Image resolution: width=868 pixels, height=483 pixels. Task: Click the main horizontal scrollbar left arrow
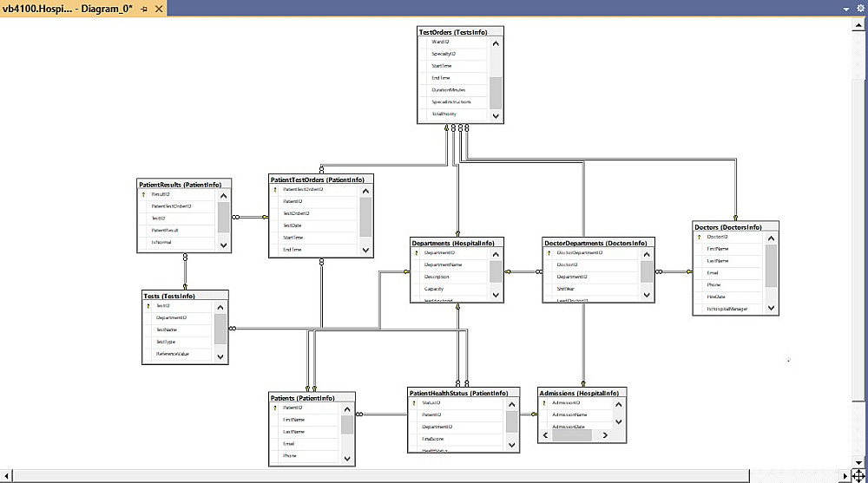tap(6, 476)
